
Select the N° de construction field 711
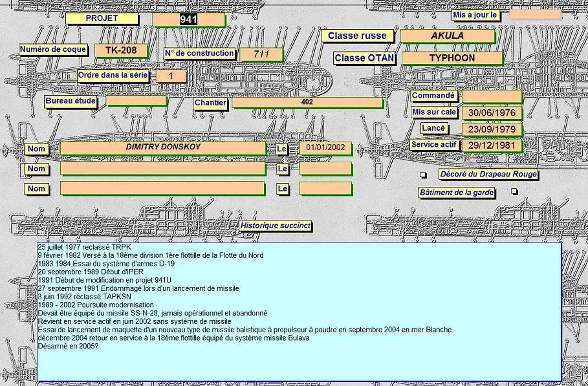click(261, 54)
